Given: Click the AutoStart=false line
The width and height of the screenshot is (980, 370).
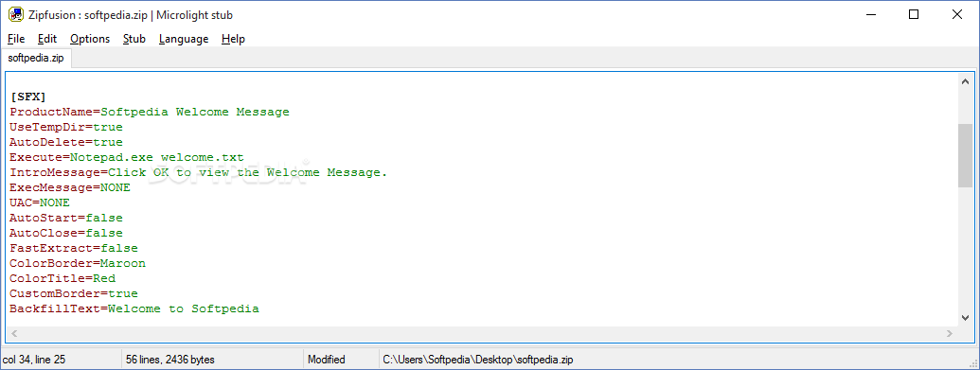Looking at the screenshot, I should [65, 219].
